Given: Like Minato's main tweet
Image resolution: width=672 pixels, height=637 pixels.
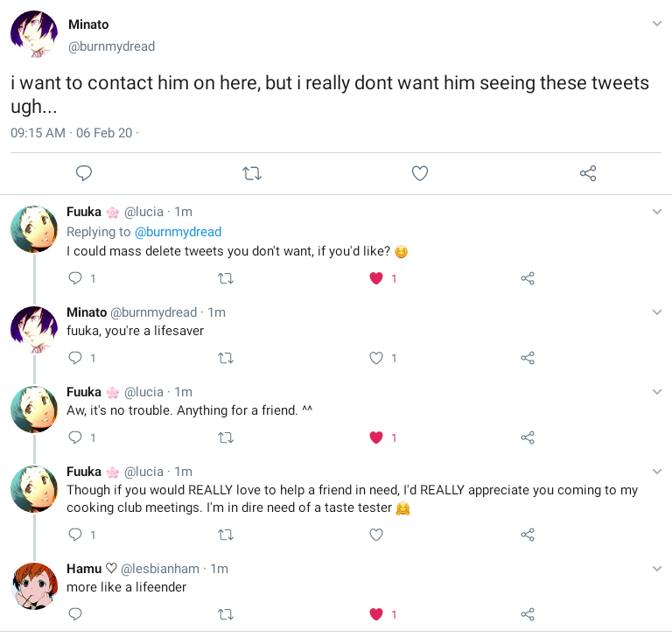Looking at the screenshot, I should [420, 173].
